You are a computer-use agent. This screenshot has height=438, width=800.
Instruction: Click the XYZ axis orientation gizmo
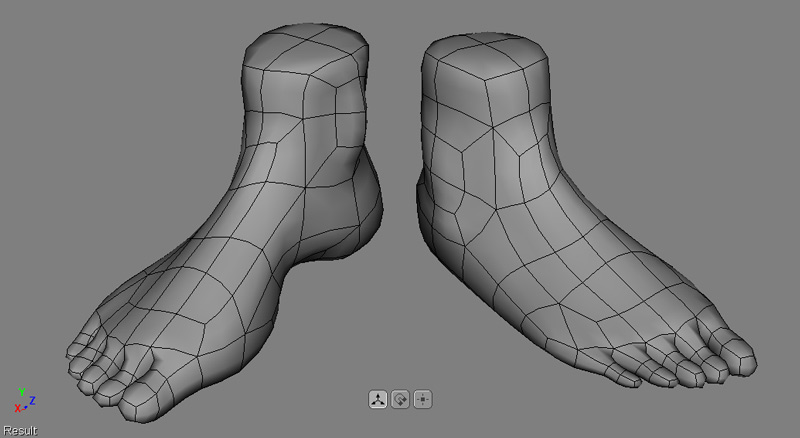24,401
